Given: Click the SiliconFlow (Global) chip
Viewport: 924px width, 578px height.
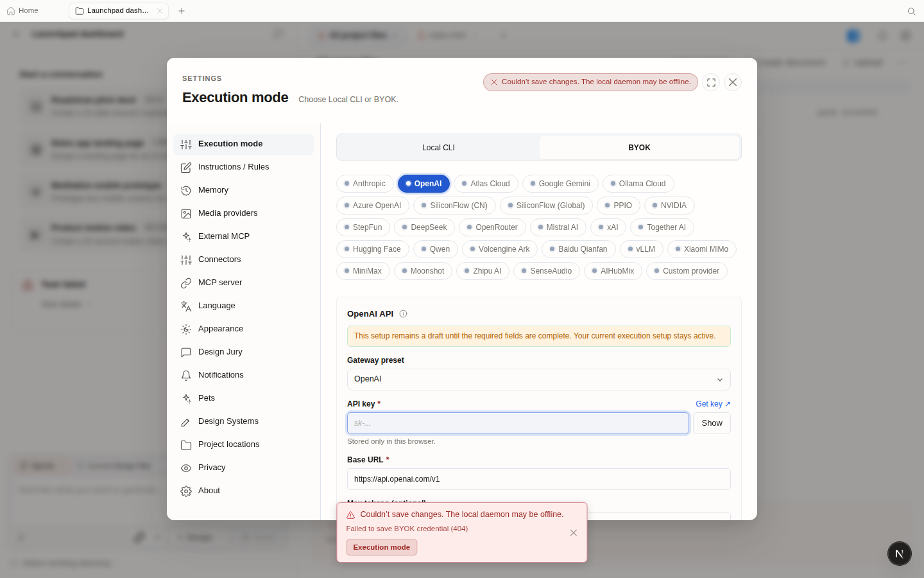Looking at the screenshot, I should pyautogui.click(x=546, y=206).
